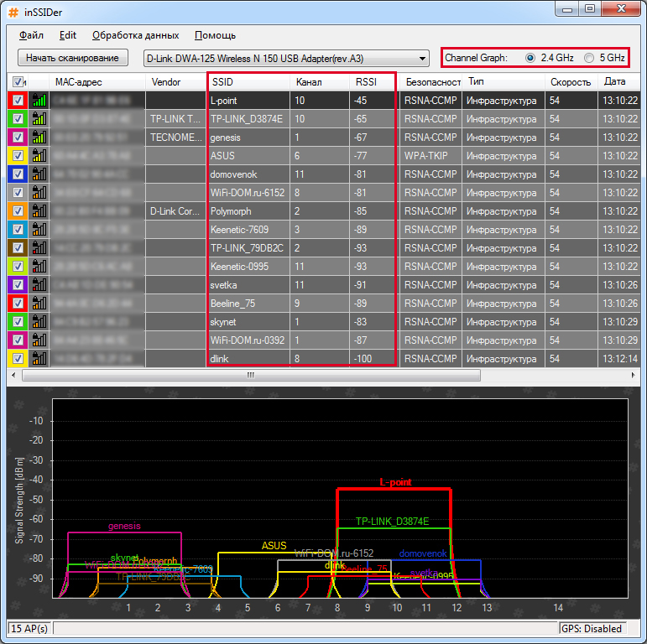Click signal bars icon for ASUS row
This screenshot has height=644, width=647.
tap(39, 155)
